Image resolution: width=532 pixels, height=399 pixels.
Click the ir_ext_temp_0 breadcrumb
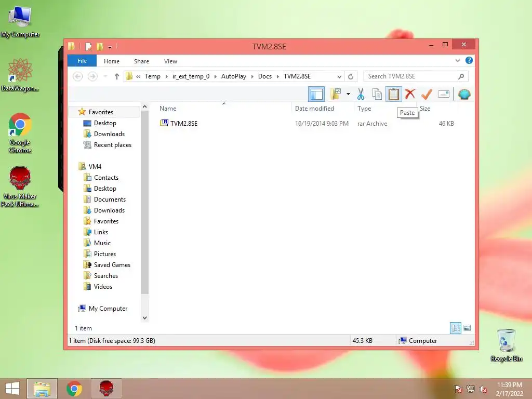click(x=191, y=76)
